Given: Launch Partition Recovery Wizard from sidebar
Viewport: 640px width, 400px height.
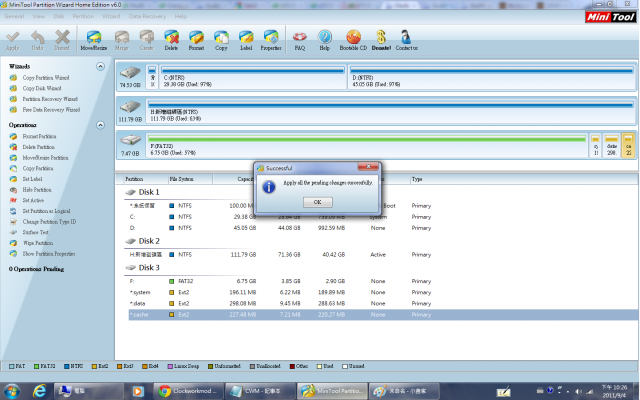Looking at the screenshot, I should click(50, 99).
